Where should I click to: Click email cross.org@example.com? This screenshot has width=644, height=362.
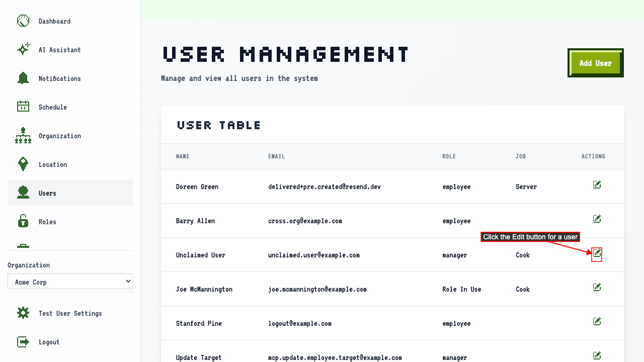tap(305, 221)
